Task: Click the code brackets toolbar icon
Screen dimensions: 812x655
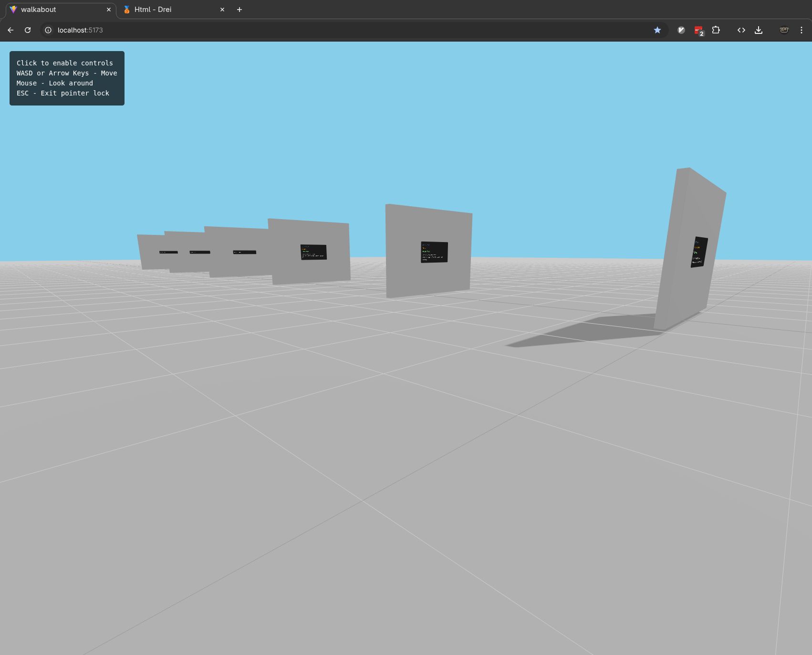Action: click(x=741, y=30)
